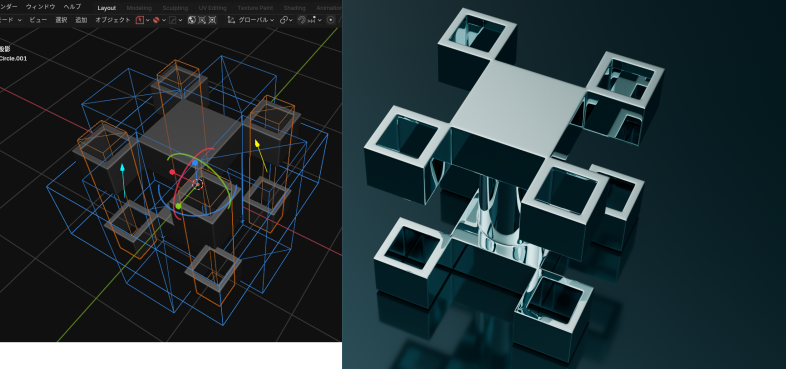Viewport: 786px width, 369px height.
Task: Click the red rotation gizmo handle dot
Action: [x=172, y=172]
